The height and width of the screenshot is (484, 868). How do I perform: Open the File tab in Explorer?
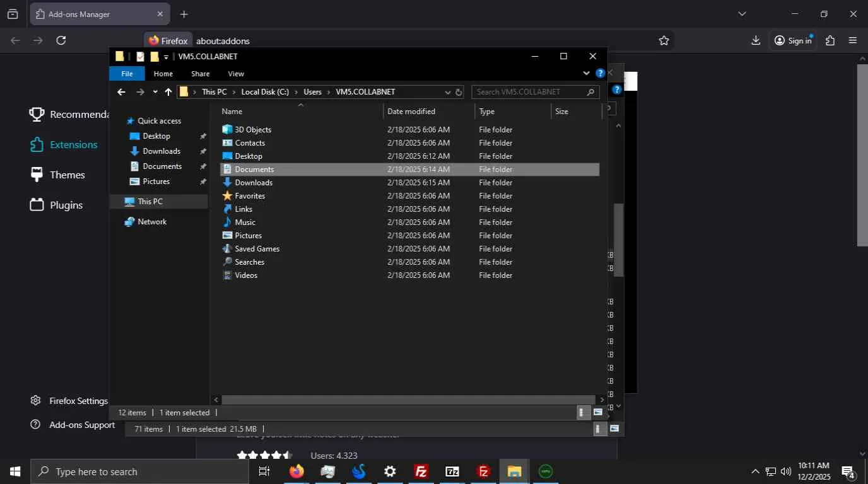127,74
